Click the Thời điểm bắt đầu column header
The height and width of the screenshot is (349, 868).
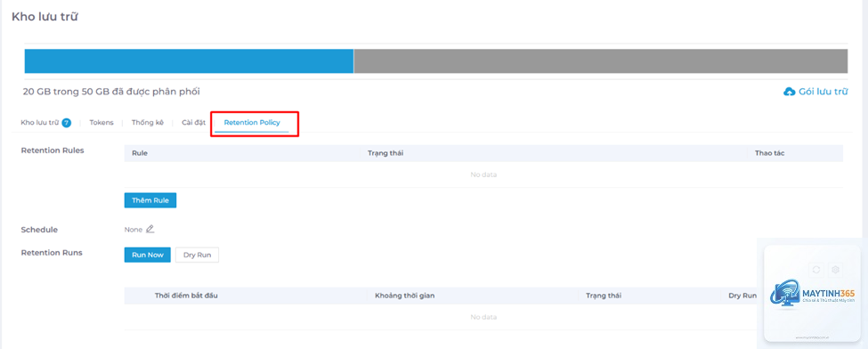[186, 296]
